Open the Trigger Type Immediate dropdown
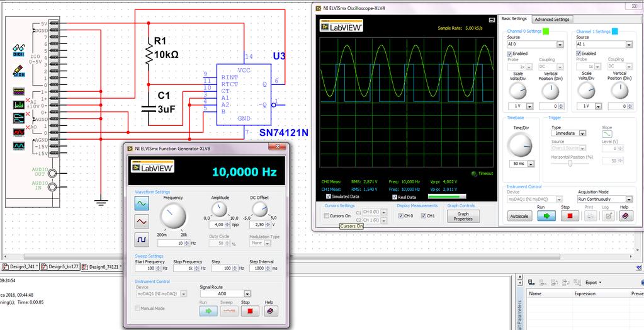The image size is (644, 330). point(582,133)
